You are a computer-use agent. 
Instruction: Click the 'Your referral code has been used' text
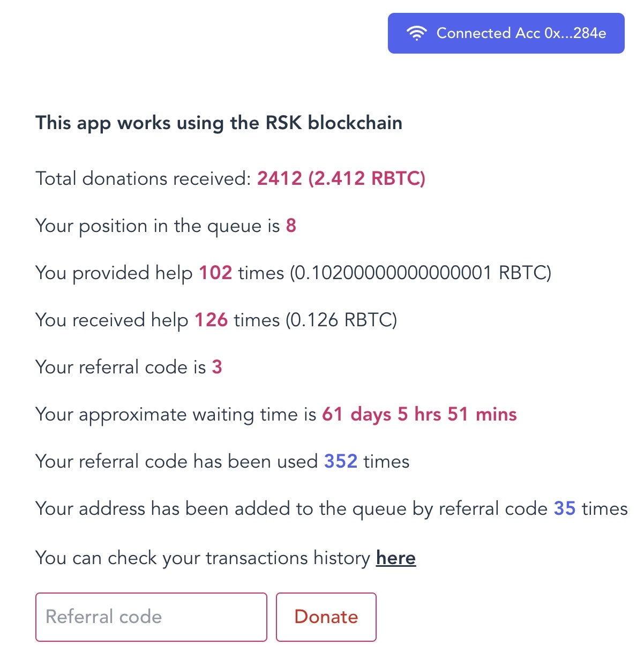click(x=177, y=461)
